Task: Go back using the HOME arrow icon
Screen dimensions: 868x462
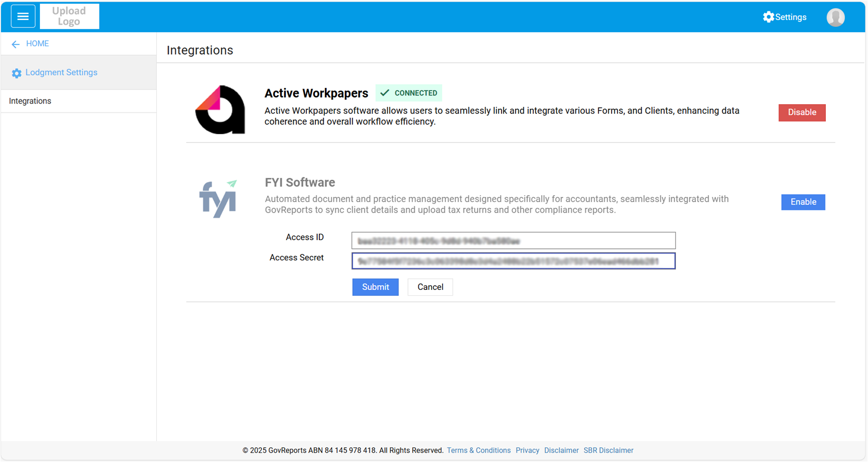Action: [15, 44]
